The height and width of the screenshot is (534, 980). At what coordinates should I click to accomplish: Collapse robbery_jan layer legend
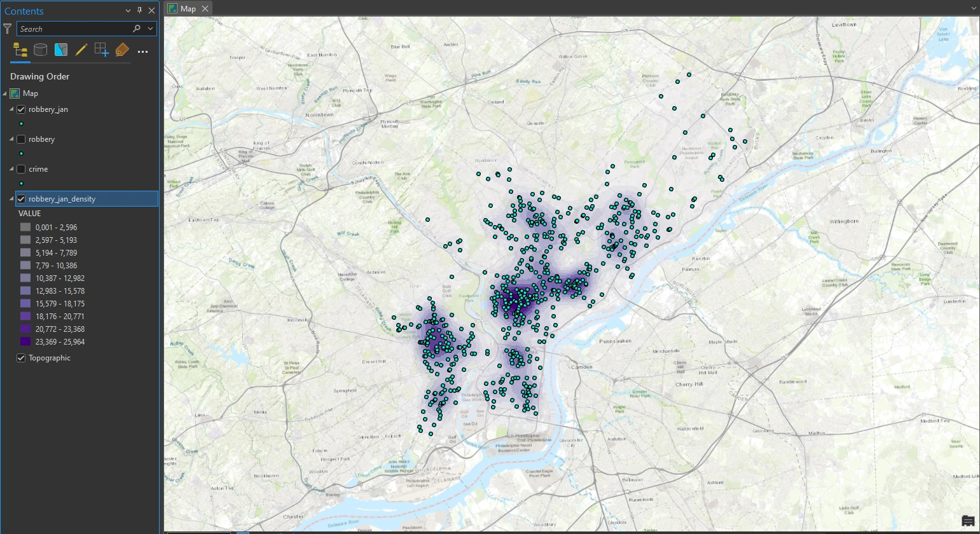coord(11,109)
